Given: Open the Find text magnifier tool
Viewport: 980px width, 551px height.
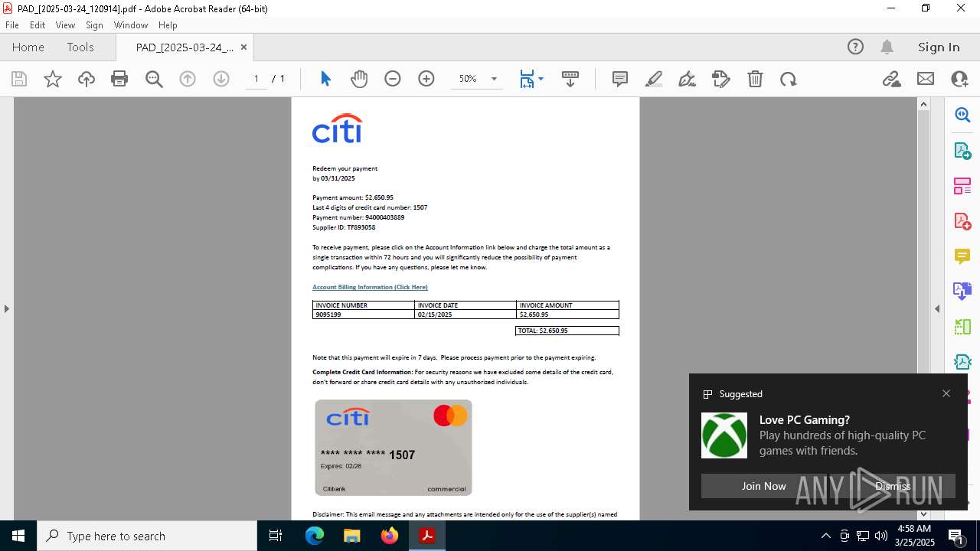Looking at the screenshot, I should 154,79.
